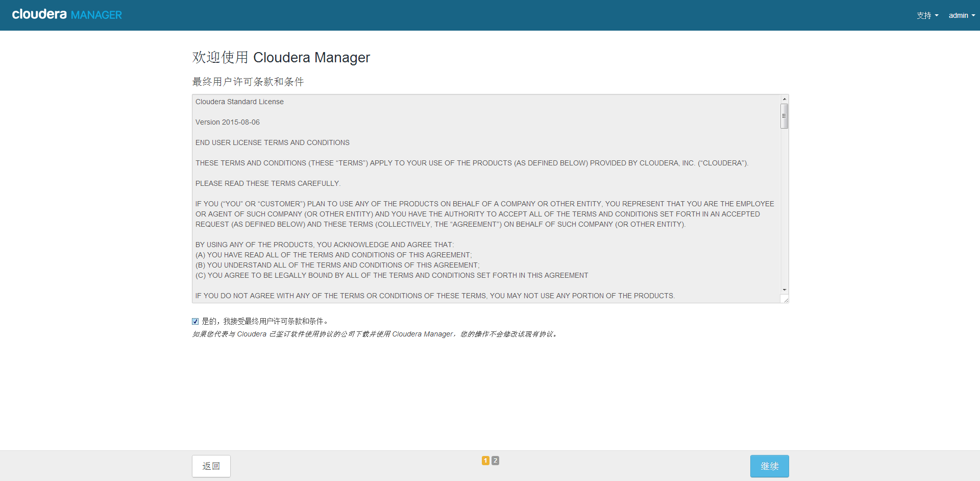Image resolution: width=980 pixels, height=481 pixels.
Task: Click the empty scrollbar track below the thumb
Action: pyautogui.click(x=785, y=204)
